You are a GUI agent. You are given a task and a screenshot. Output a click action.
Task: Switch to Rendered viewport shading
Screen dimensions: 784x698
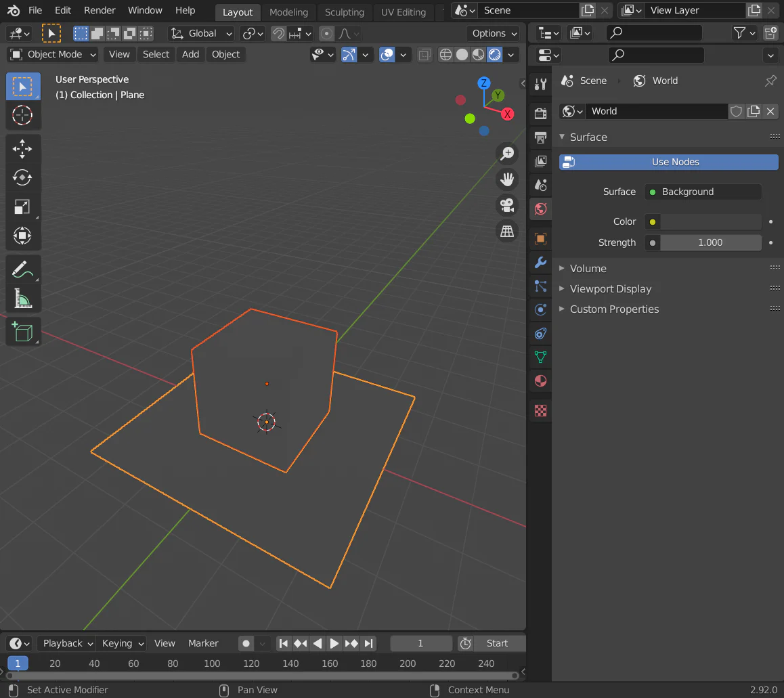(x=495, y=55)
